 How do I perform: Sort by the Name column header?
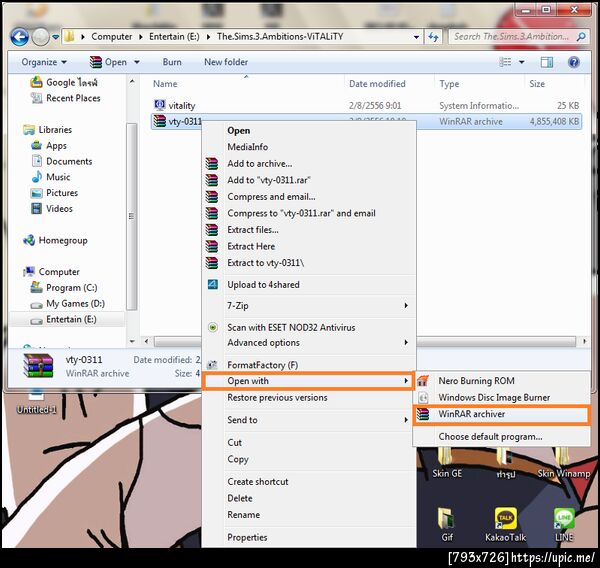pyautogui.click(x=165, y=84)
